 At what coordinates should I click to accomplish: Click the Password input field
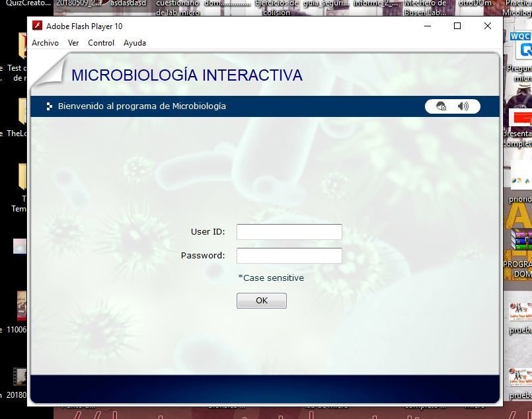[289, 256]
